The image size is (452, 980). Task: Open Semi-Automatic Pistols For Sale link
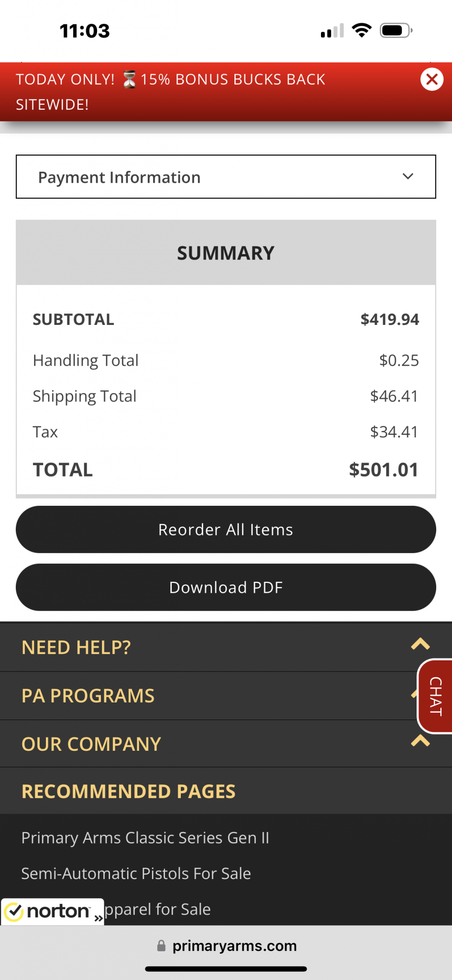[x=136, y=874]
